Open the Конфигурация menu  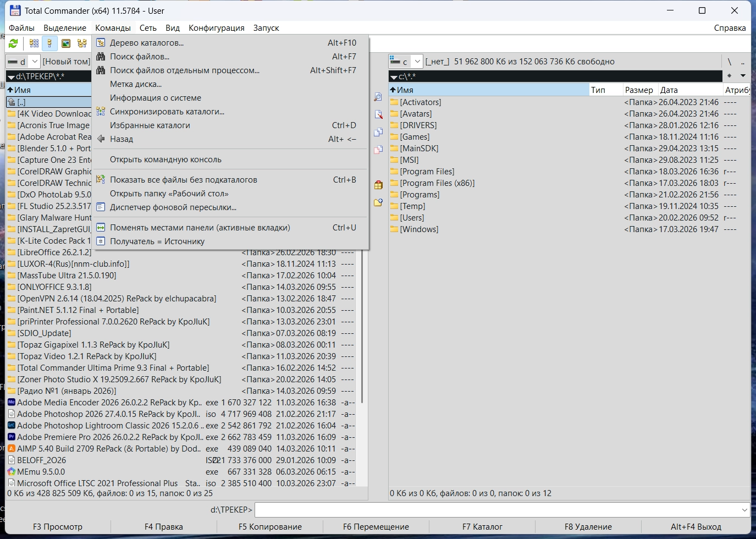tap(217, 28)
